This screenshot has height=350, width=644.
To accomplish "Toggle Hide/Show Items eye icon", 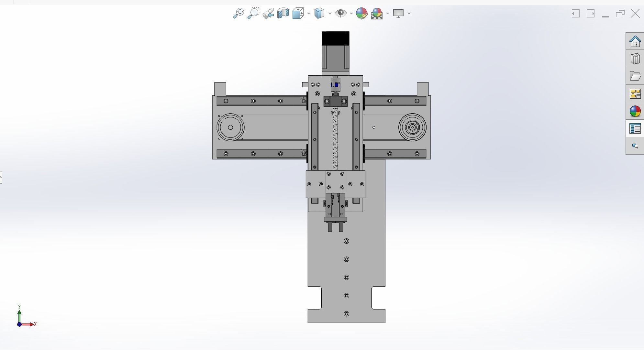I will [340, 13].
